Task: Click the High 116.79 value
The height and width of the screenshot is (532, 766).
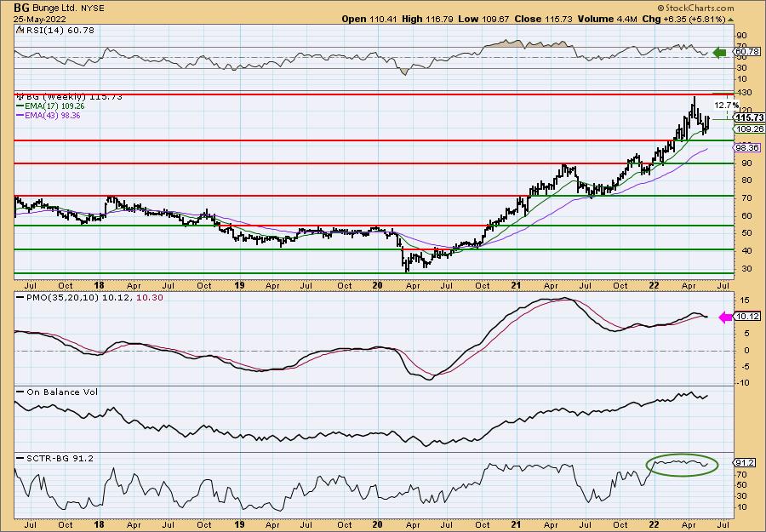Action: click(427, 19)
